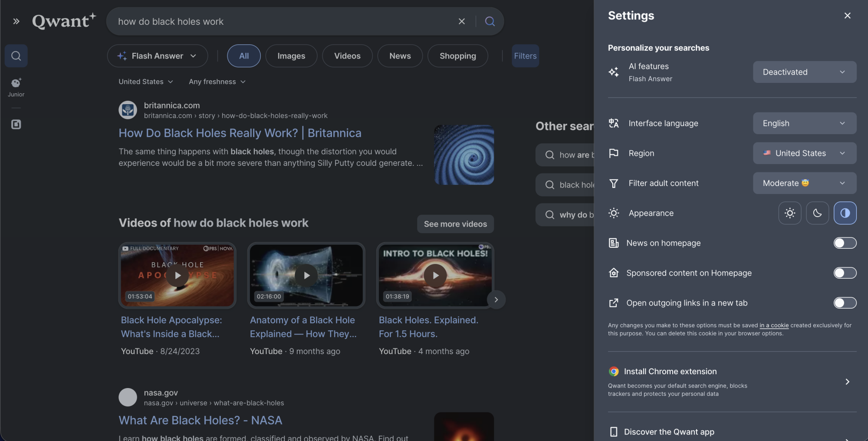Play the Intro to Black Holes video
The height and width of the screenshot is (441, 868).
435,275
